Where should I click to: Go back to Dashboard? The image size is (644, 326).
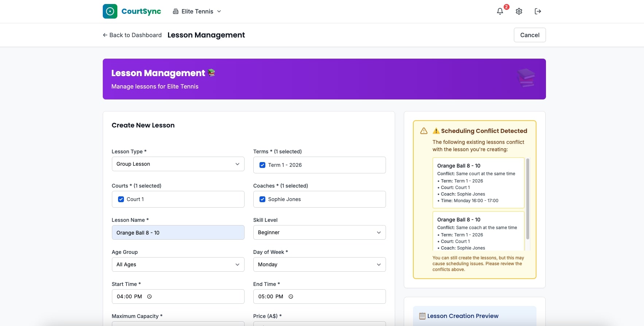point(132,35)
